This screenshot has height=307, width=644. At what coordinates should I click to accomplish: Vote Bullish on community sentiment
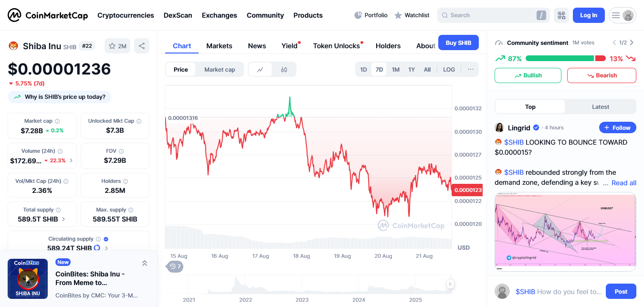tap(528, 75)
